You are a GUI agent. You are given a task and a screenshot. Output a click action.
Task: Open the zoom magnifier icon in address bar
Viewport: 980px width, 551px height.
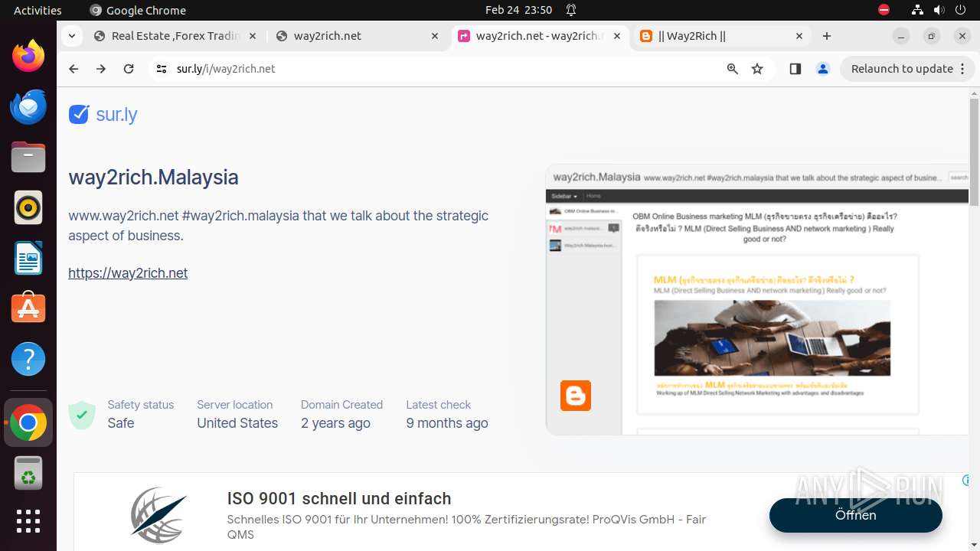click(733, 69)
